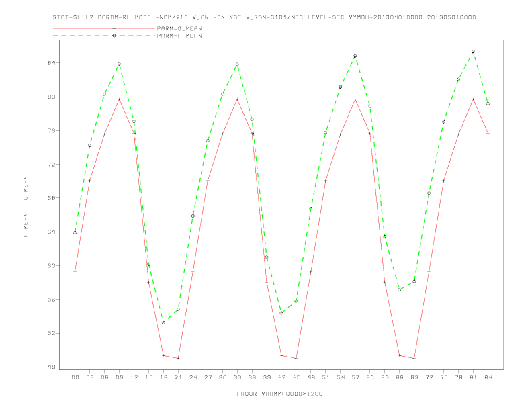This screenshot has height=411, width=532.
Task: Click the green F_MEAN final marker at hour 84
Action: pos(488,104)
